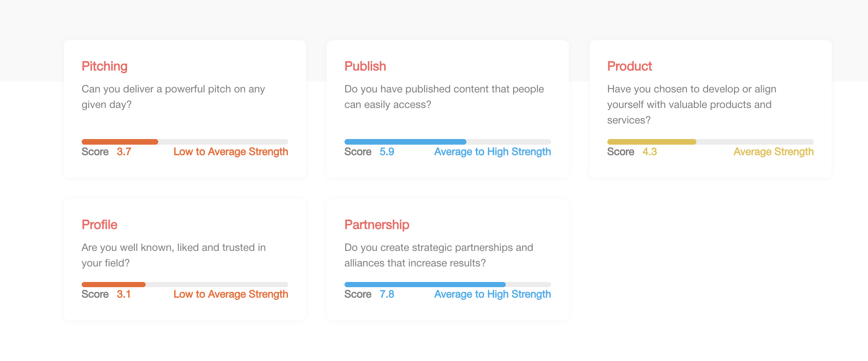Click the Partnership card heading
Viewport: 868px width, 361px height.
pyautogui.click(x=377, y=225)
